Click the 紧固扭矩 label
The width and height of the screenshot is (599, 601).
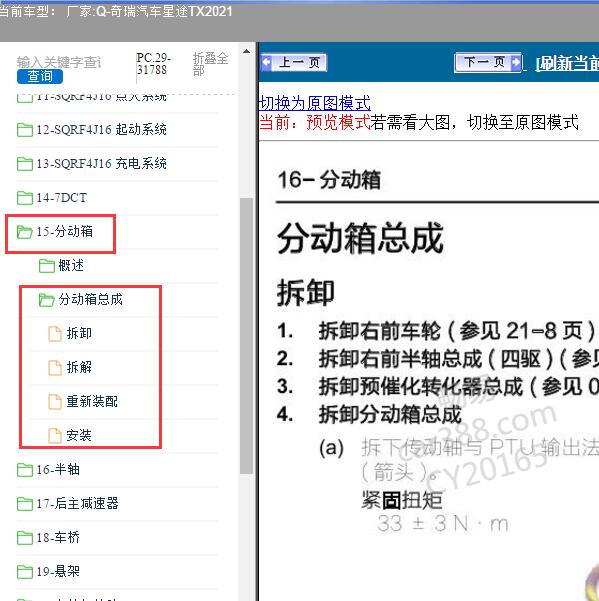pos(402,500)
